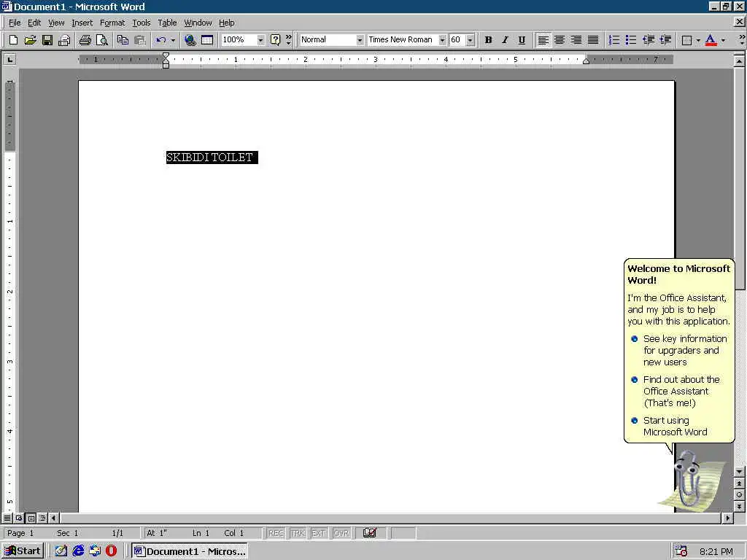Viewport: 747px width, 560px height.
Task: Select See key information for upgraders
Action: click(x=681, y=351)
